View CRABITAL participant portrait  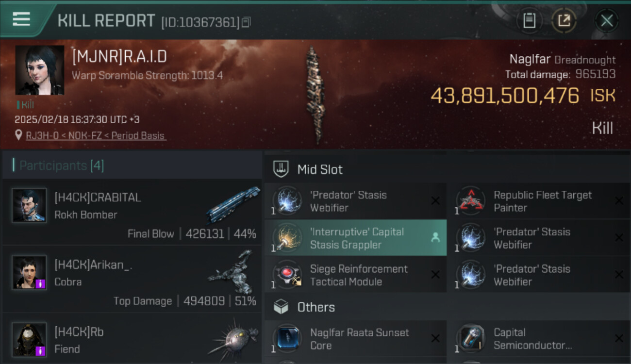tap(29, 206)
